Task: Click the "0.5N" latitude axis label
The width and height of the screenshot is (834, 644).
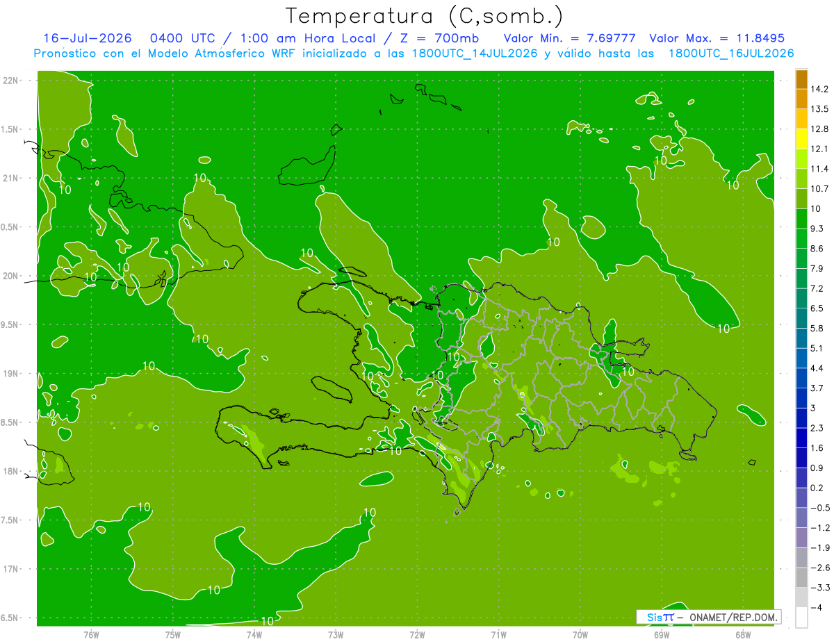Action: click(x=10, y=227)
